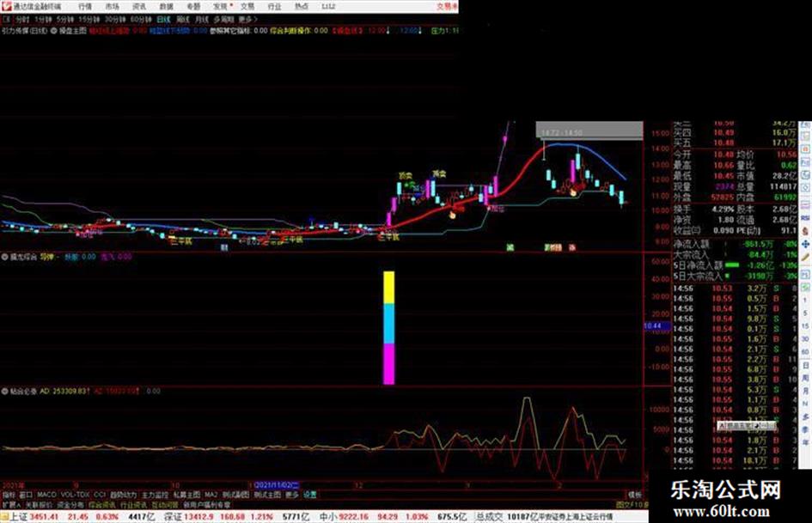Image resolution: width=812 pixels, height=523 pixels.
Task: Open the 行业 menu item
Action: pyautogui.click(x=274, y=6)
